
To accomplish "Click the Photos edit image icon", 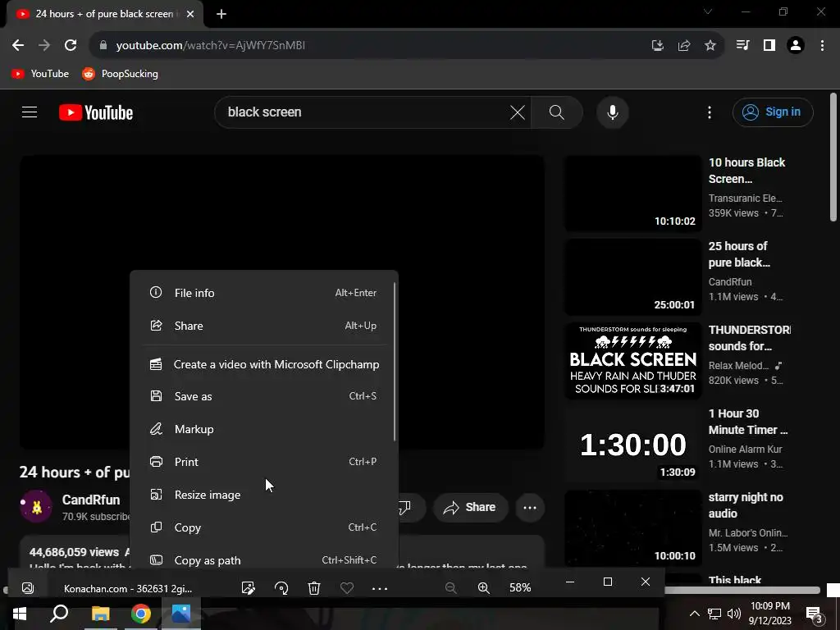I will point(248,588).
